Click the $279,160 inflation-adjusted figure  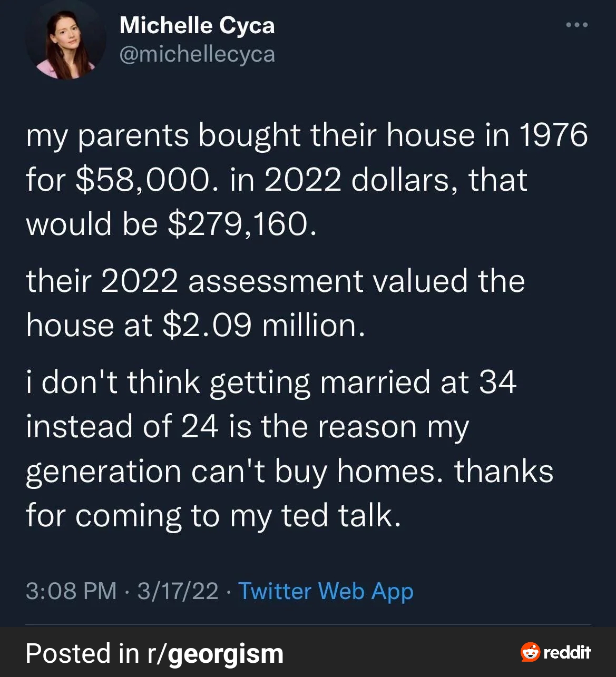click(x=242, y=224)
